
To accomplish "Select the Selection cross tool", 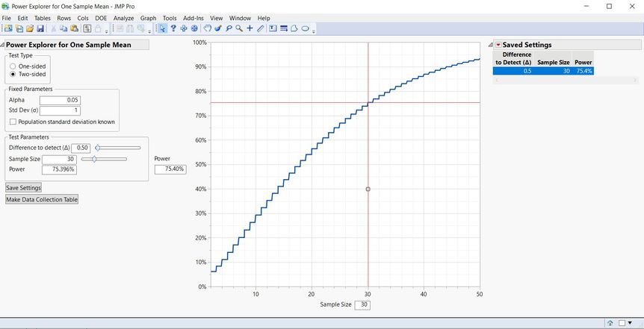I will click(x=184, y=28).
